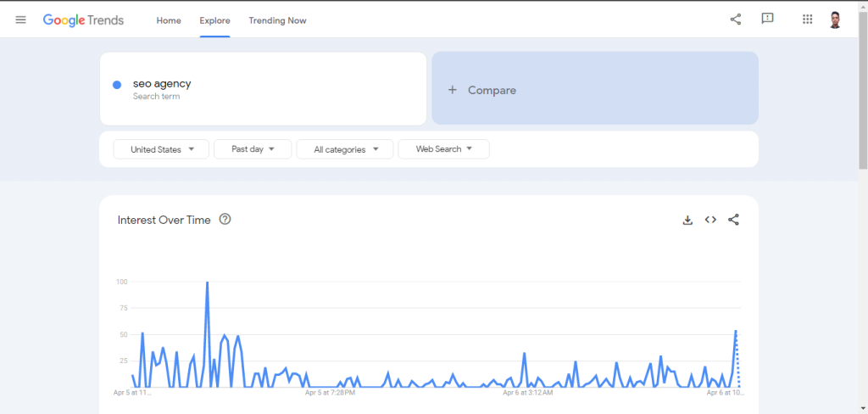
Task: Open the send feedback icon
Action: pos(767,19)
